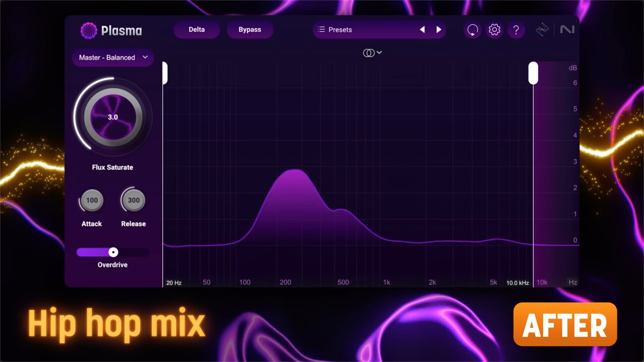This screenshot has height=362, width=644.
Task: Click the Release label
Action: tap(133, 224)
